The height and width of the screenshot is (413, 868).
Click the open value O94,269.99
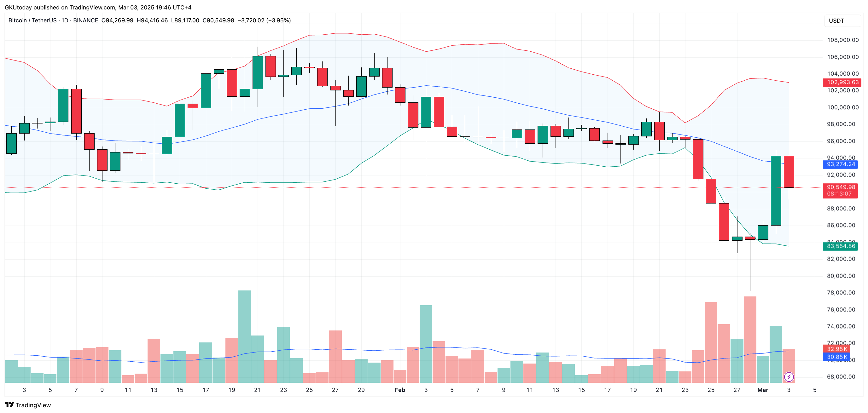(117, 20)
